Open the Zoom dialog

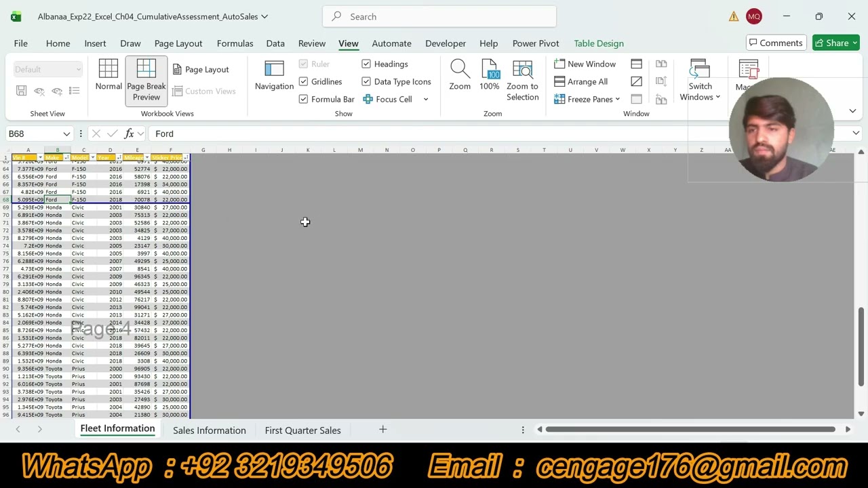[459, 76]
